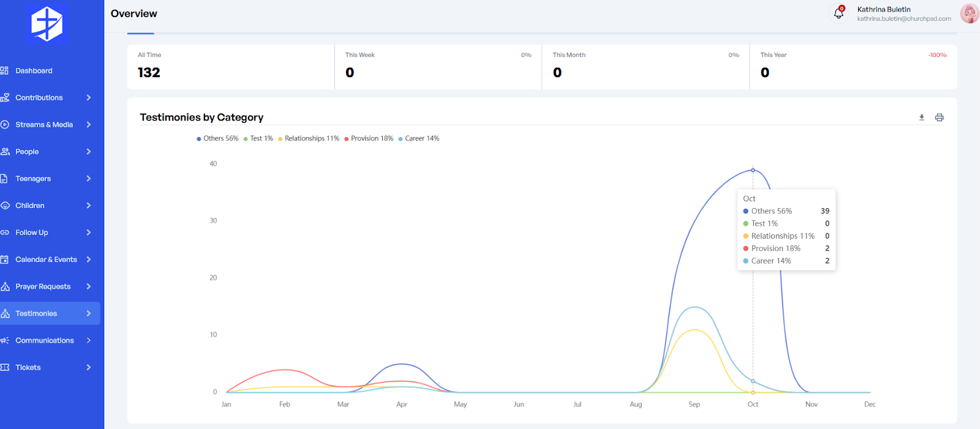Toggle the red Provision 18% legend dot
Image resolution: width=980 pixels, height=429 pixels.
(x=347, y=139)
